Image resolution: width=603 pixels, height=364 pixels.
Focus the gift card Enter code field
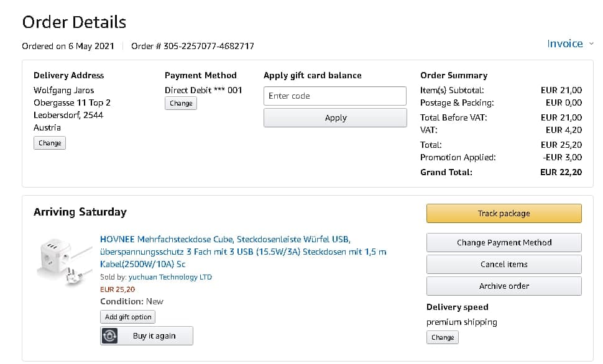point(335,96)
